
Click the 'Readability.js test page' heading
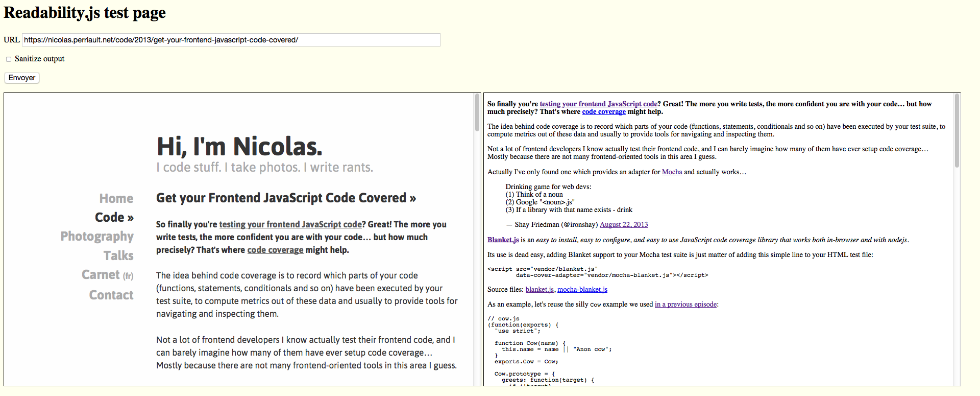click(x=85, y=13)
